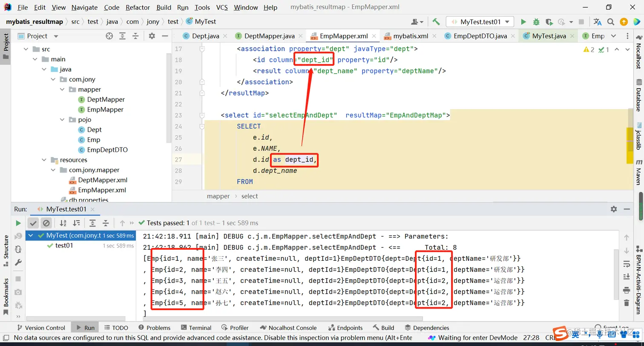Viewport: 644px width, 346px height.
Task: Jump to the previous highlighted problem
Action: 617,50
